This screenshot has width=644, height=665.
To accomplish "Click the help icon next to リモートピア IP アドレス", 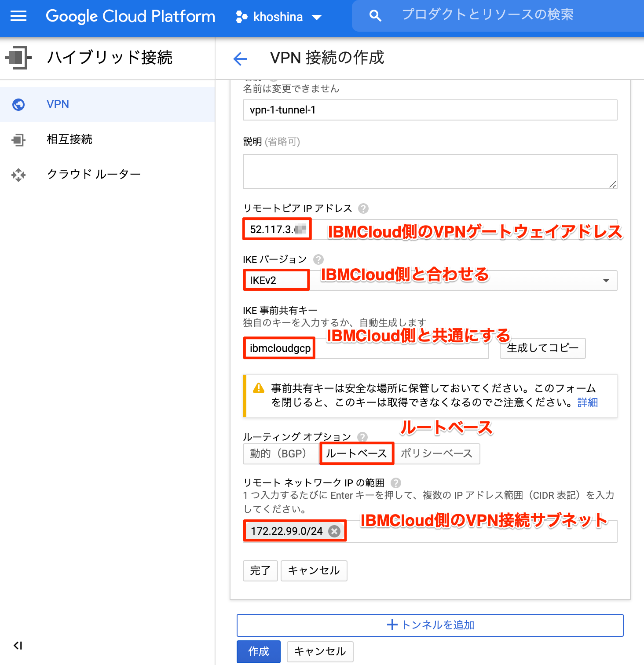I will (364, 208).
